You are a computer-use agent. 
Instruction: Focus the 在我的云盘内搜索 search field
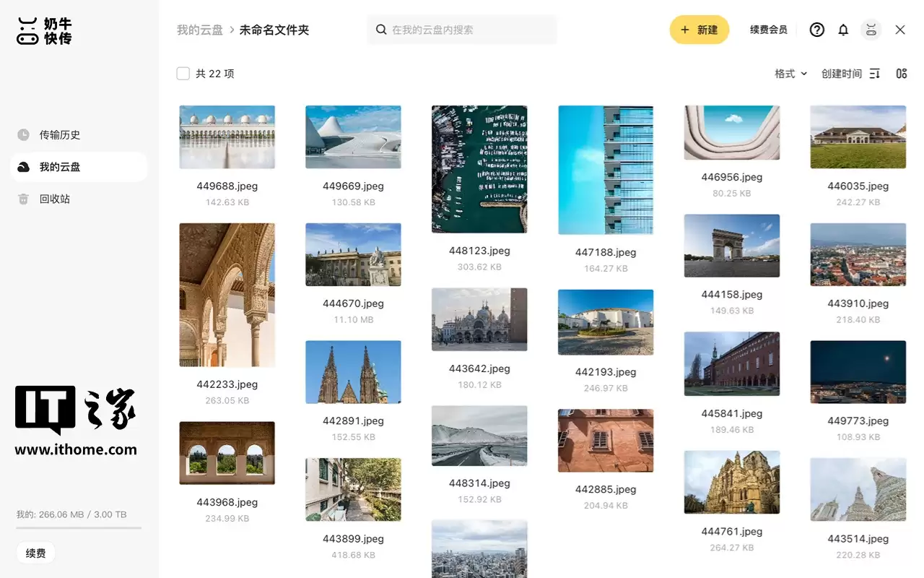[469, 30]
